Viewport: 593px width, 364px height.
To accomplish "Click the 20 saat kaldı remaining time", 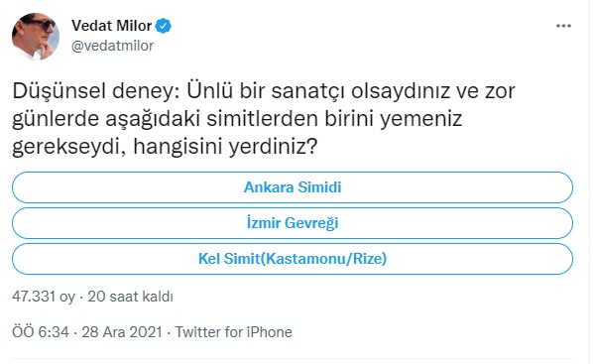I will coord(131,297).
